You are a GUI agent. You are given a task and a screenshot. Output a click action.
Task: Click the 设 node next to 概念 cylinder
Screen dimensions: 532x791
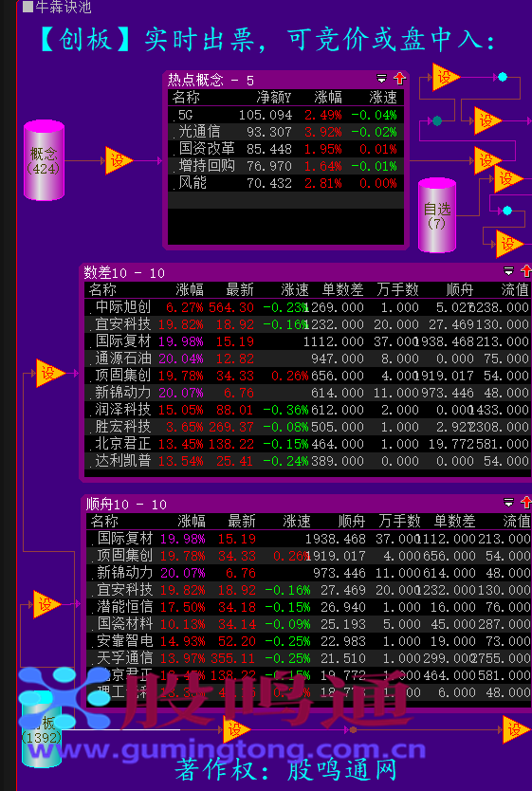pyautogui.click(x=119, y=161)
